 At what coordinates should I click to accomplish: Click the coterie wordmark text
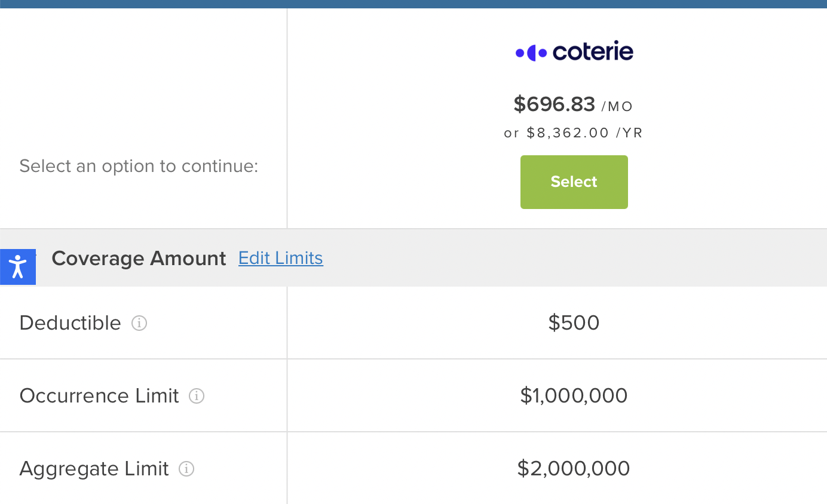[593, 52]
